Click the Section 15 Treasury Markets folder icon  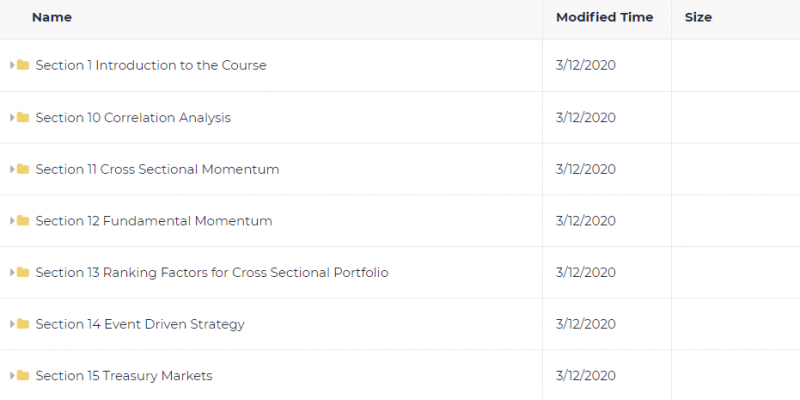(x=23, y=375)
